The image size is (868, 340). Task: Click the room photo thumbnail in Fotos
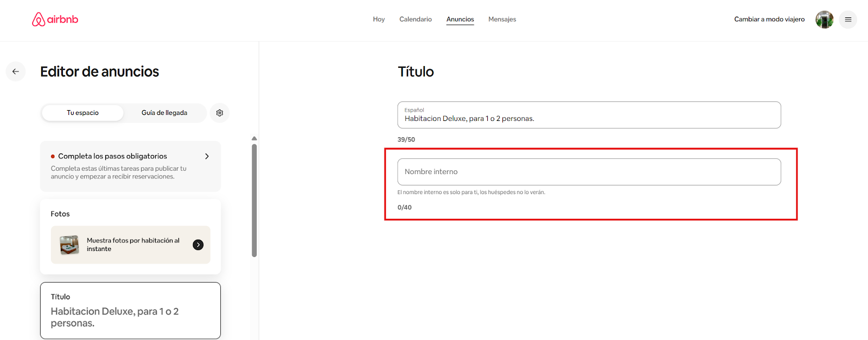click(69, 245)
